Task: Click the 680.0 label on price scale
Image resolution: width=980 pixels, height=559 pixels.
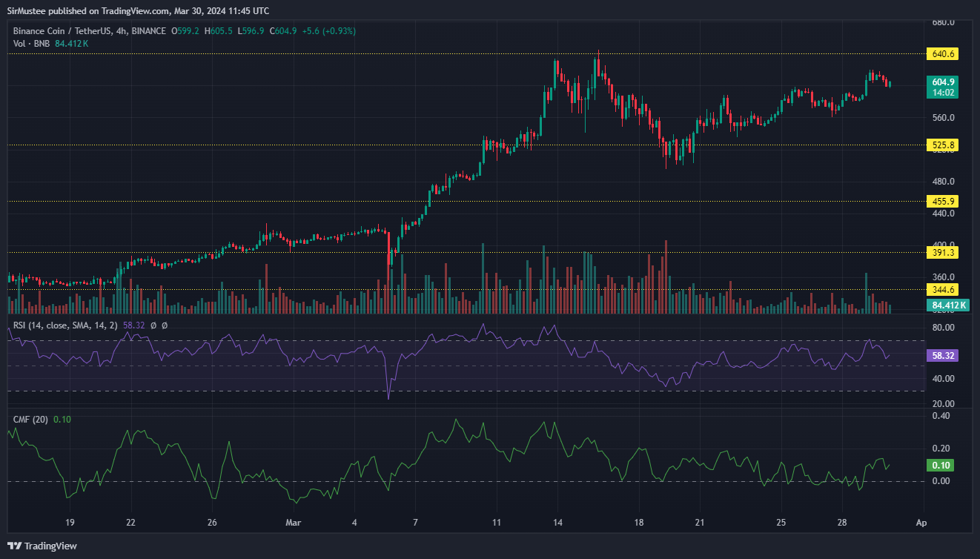Action: coord(943,22)
